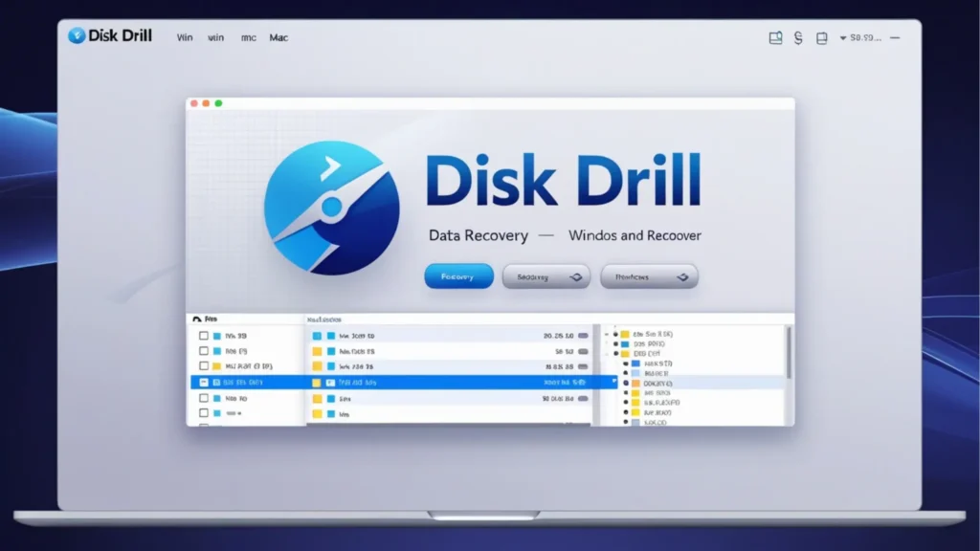
Task: Open the mnc menu item
Action: 248,38
